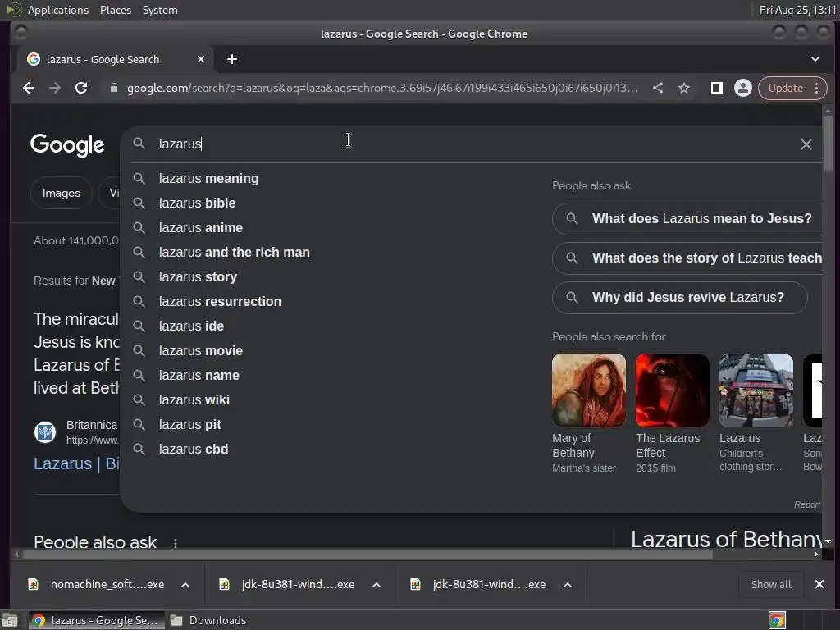
Task: Open a new tab with plus icon
Action: (x=232, y=59)
